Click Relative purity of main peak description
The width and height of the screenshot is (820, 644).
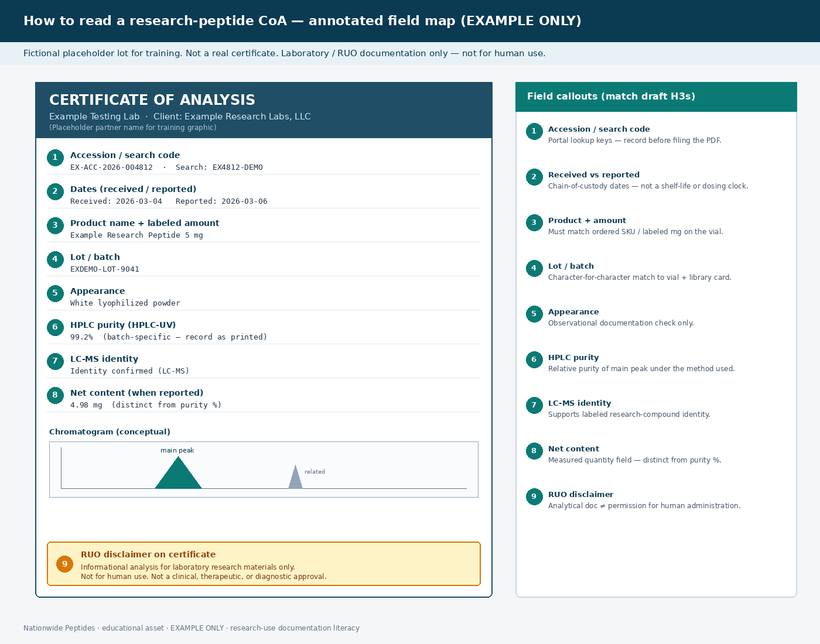click(641, 369)
